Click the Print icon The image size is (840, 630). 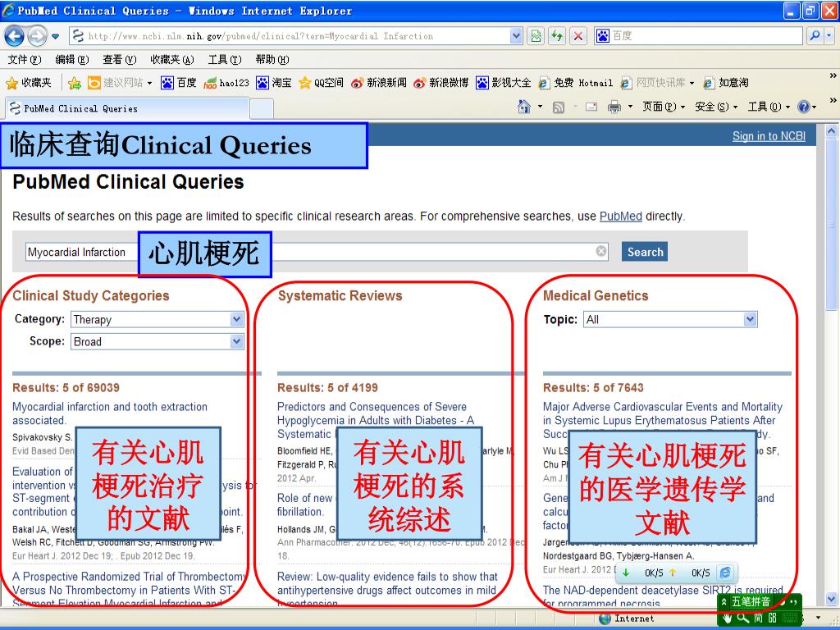(x=614, y=107)
